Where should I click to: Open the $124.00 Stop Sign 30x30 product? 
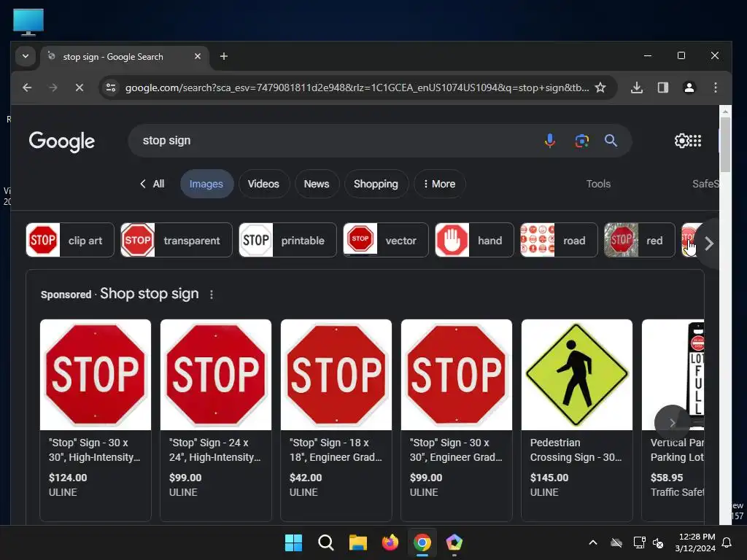click(96, 420)
